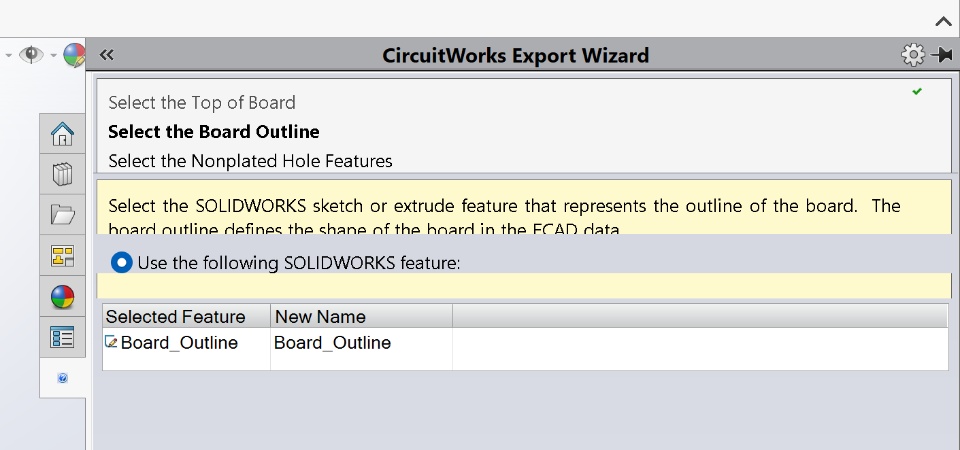Image resolution: width=960 pixels, height=450 pixels.
Task: Open the View Palette tab
Action: point(62,256)
